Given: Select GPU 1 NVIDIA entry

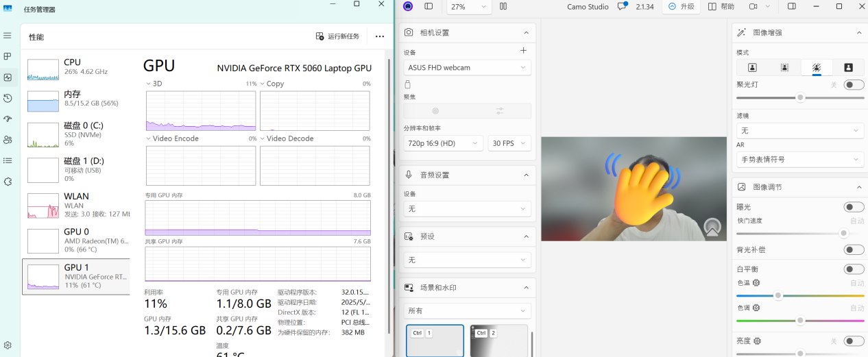Looking at the screenshot, I should pos(76,276).
